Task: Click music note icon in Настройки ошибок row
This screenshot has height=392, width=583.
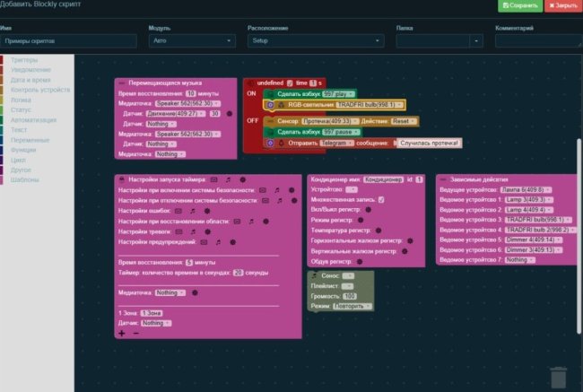Action: [x=190, y=211]
